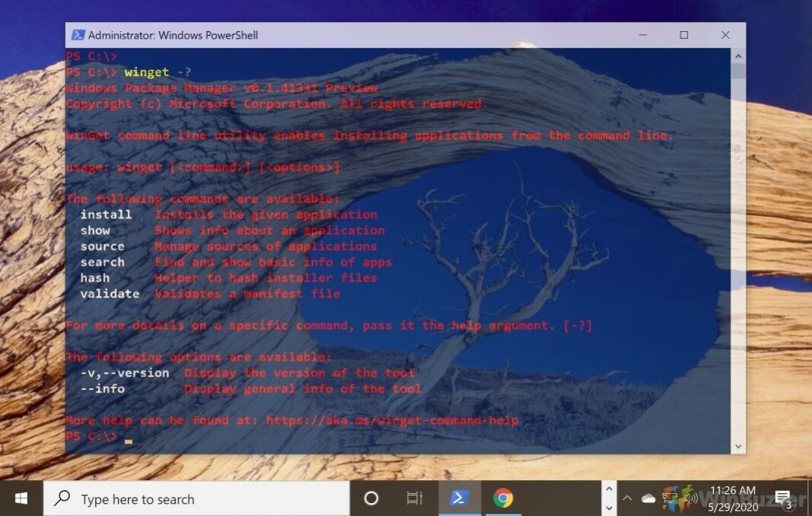Open the Action Center notifications icon
The height and width of the screenshot is (516, 812).
coord(783,499)
